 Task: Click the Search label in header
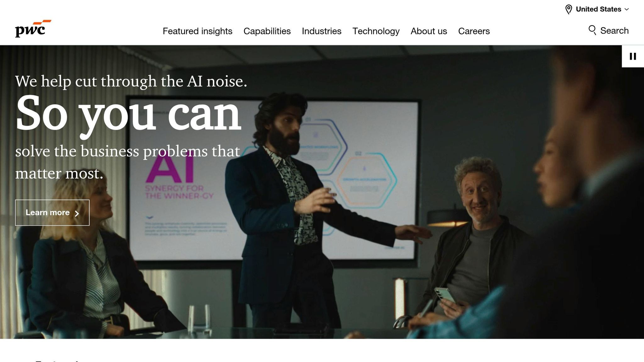click(x=614, y=30)
